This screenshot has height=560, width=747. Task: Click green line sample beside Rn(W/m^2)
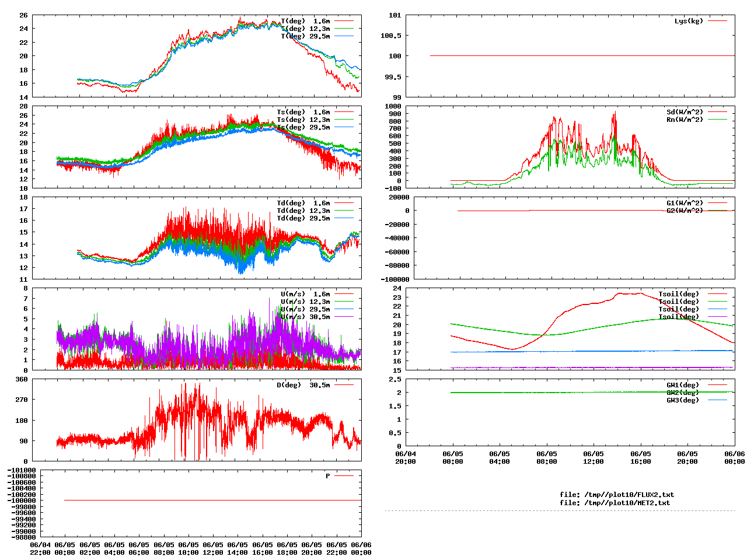pos(717,120)
